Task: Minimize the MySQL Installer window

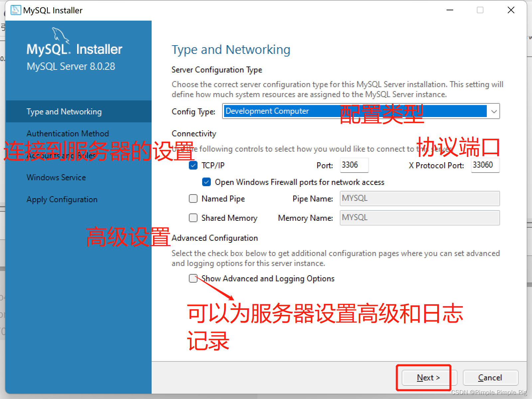Action: tap(450, 10)
